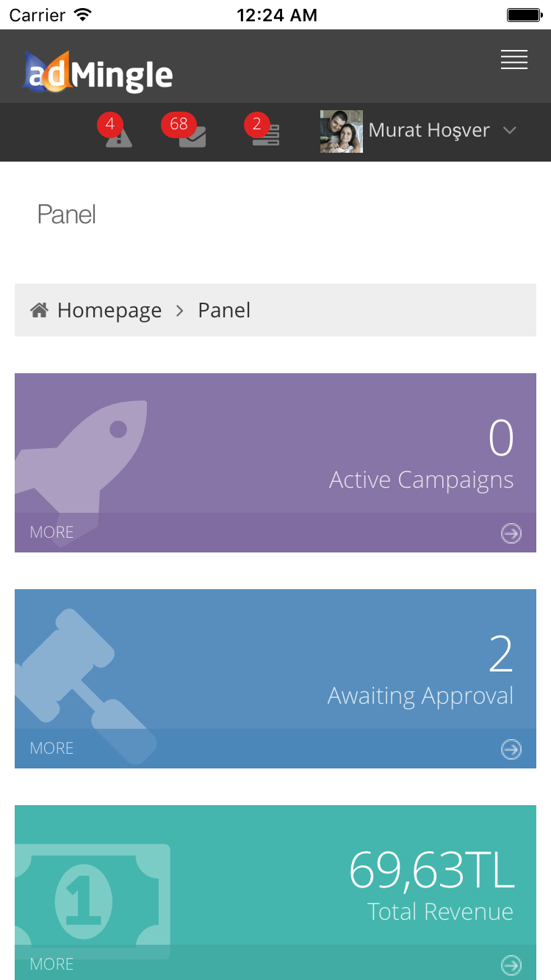Click MORE on Awaiting Approval card

point(51,749)
